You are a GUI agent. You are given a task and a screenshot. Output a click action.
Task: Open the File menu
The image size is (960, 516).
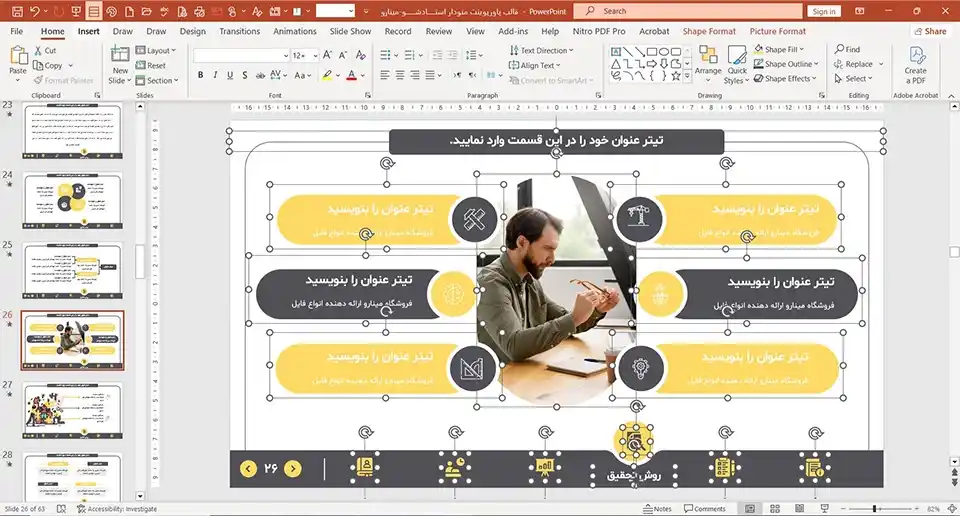(17, 31)
